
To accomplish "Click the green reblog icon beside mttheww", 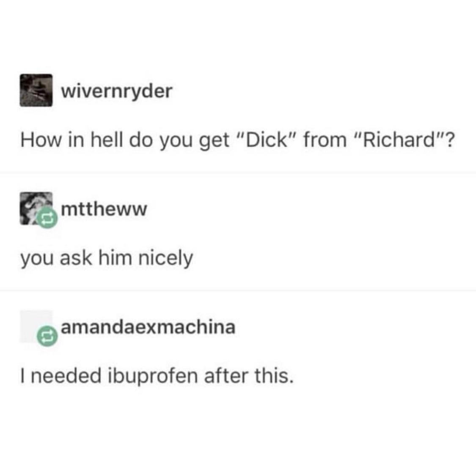I will [47, 217].
